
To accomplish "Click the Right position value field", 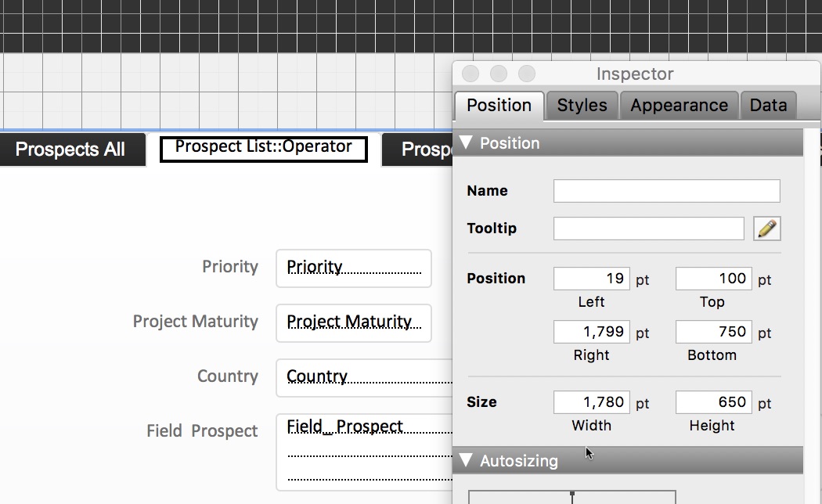I will [x=591, y=332].
